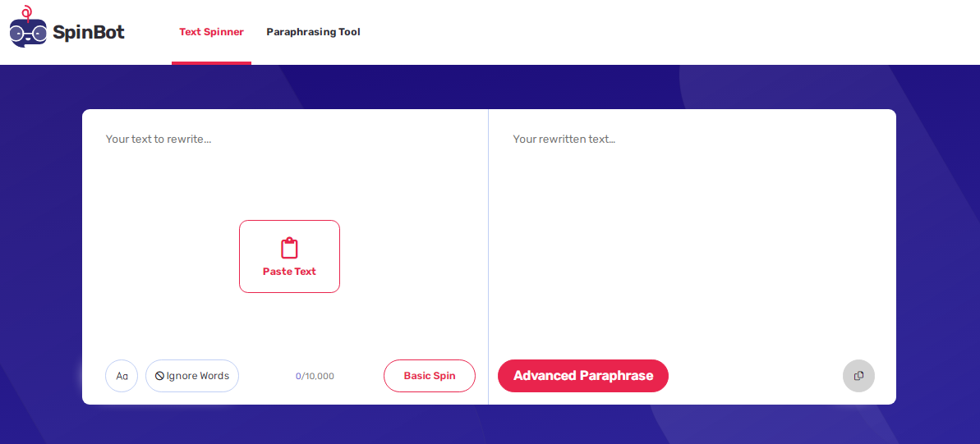Image resolution: width=980 pixels, height=444 pixels.
Task: Click the red antenna on the SpinBot logo
Action: click(26, 12)
